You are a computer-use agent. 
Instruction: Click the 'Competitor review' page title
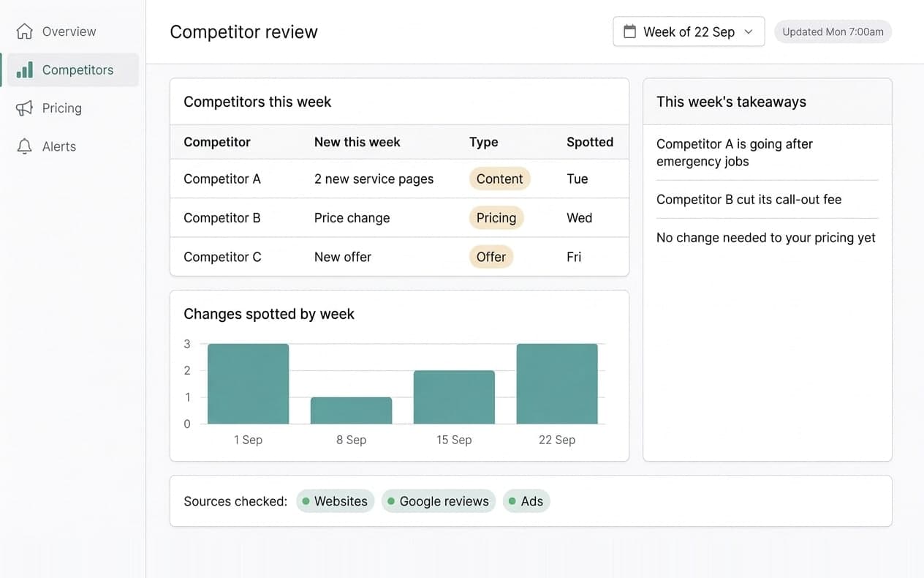(x=243, y=32)
